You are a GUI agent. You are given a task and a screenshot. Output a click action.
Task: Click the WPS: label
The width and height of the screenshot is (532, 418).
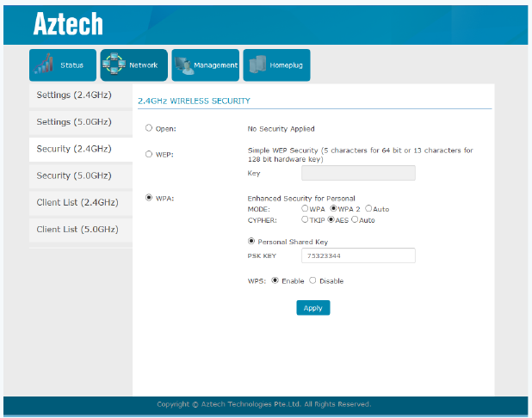[257, 281]
